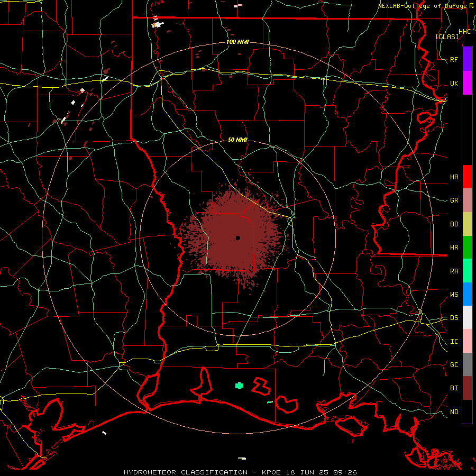Click the RF purple legend swatch

pyautogui.click(x=467, y=59)
